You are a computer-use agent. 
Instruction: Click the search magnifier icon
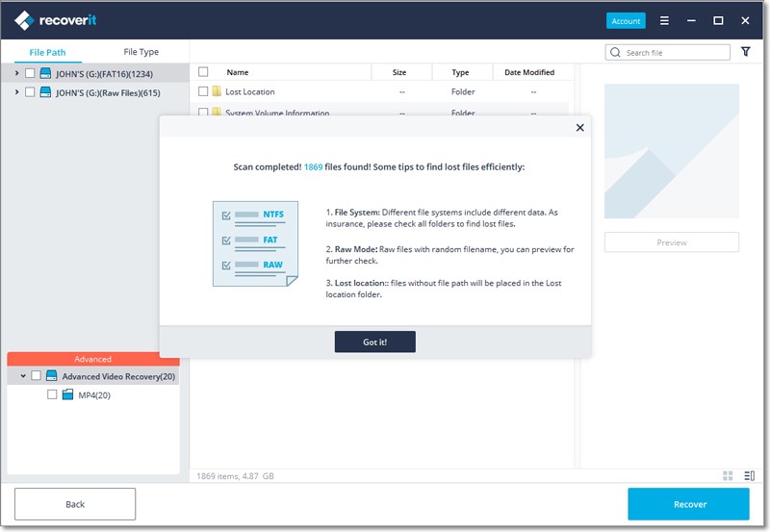click(x=615, y=52)
